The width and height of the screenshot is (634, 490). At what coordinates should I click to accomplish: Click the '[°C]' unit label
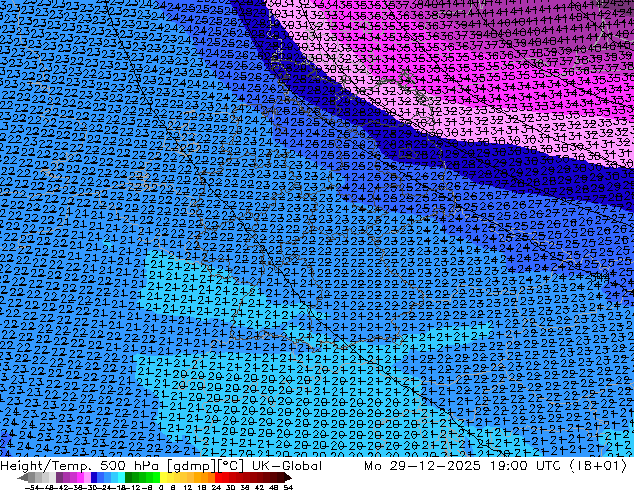[x=230, y=466]
